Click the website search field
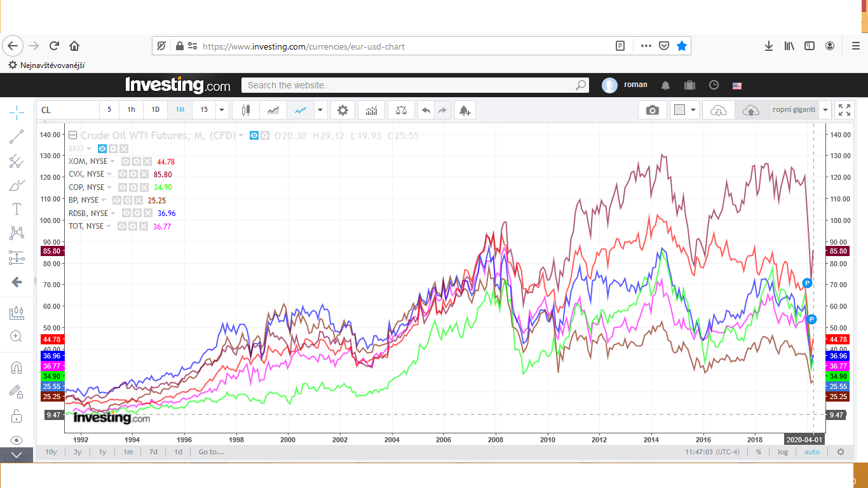Viewport: 868px width, 488px height. [x=415, y=85]
